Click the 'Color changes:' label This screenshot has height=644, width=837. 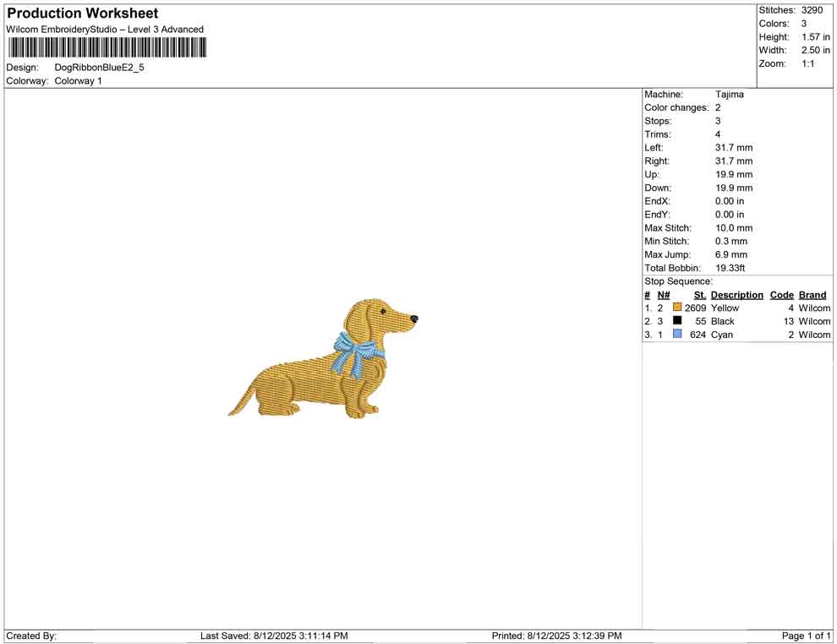pos(676,108)
